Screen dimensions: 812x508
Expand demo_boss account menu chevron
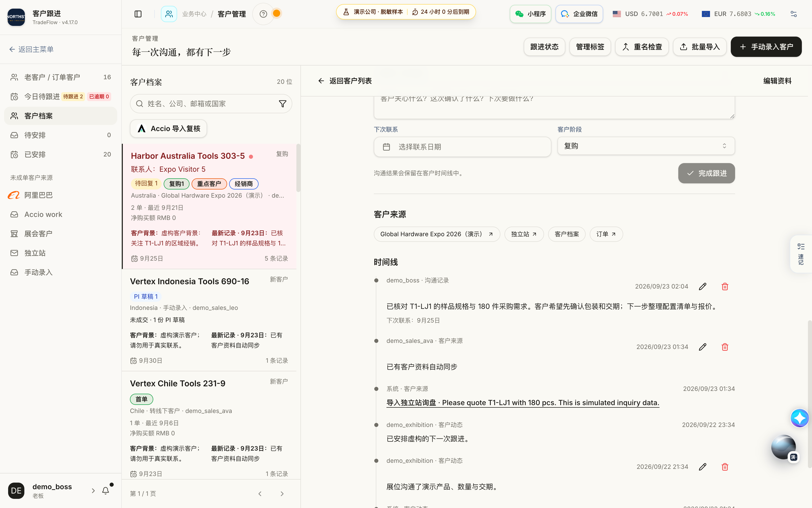(x=93, y=490)
